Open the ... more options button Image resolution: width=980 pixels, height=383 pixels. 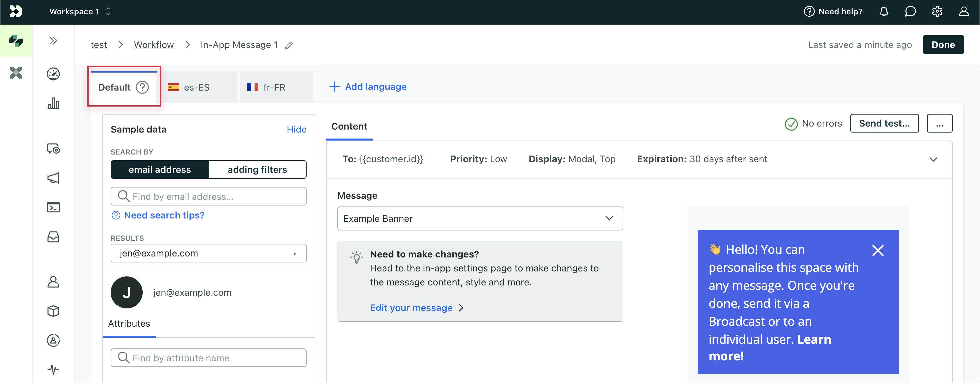coord(939,123)
